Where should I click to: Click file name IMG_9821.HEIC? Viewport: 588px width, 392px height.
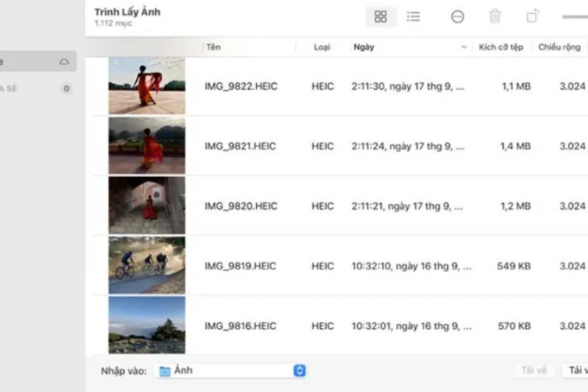tap(241, 146)
